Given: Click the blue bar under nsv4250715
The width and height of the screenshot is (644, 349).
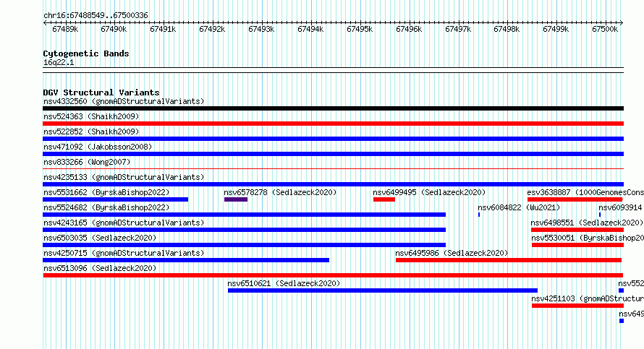Looking at the screenshot, I should tap(186, 260).
